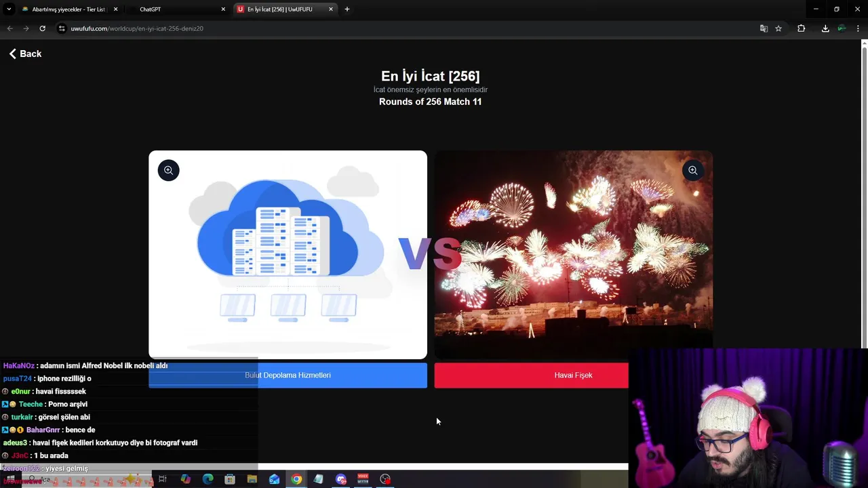Viewport: 868px width, 488px height.
Task: Vote for Bulut Depolama Hizmetleri
Action: click(x=288, y=375)
